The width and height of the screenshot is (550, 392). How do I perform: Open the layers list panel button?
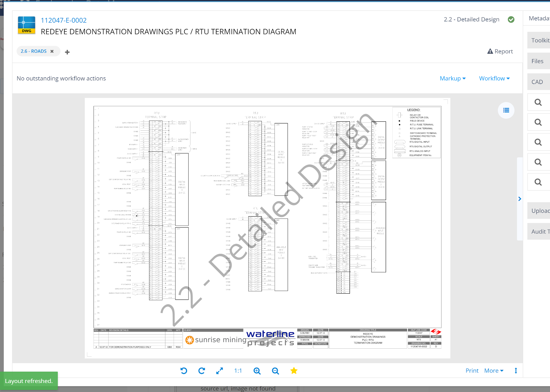tap(506, 110)
